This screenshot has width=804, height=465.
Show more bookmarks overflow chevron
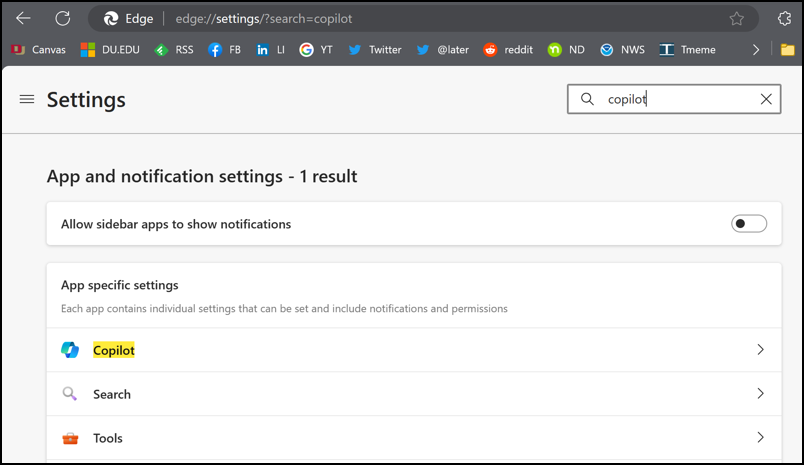pyautogui.click(x=756, y=50)
